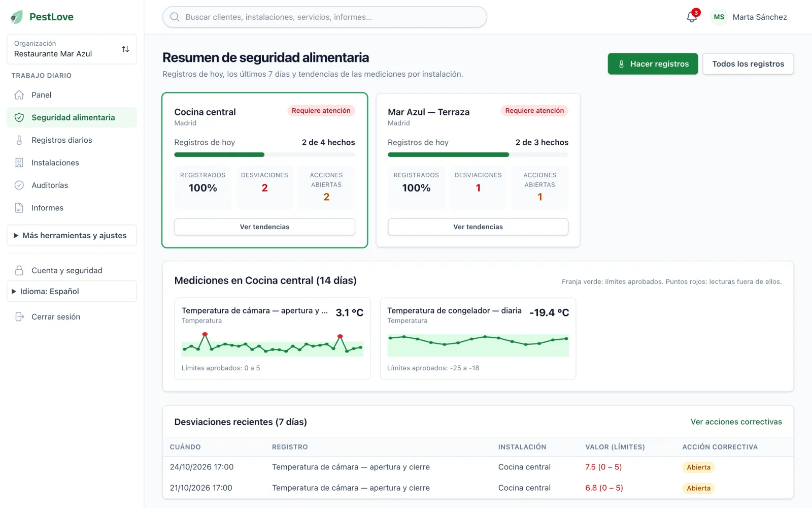Click thermometer icon on Hacer registros button
This screenshot has height=508, width=812.
point(621,64)
